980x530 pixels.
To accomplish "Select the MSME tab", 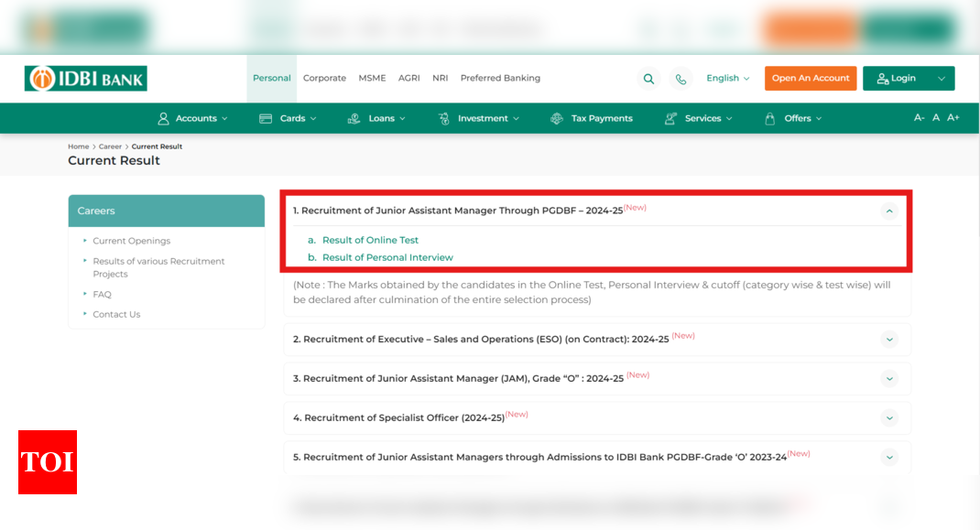I will [372, 78].
